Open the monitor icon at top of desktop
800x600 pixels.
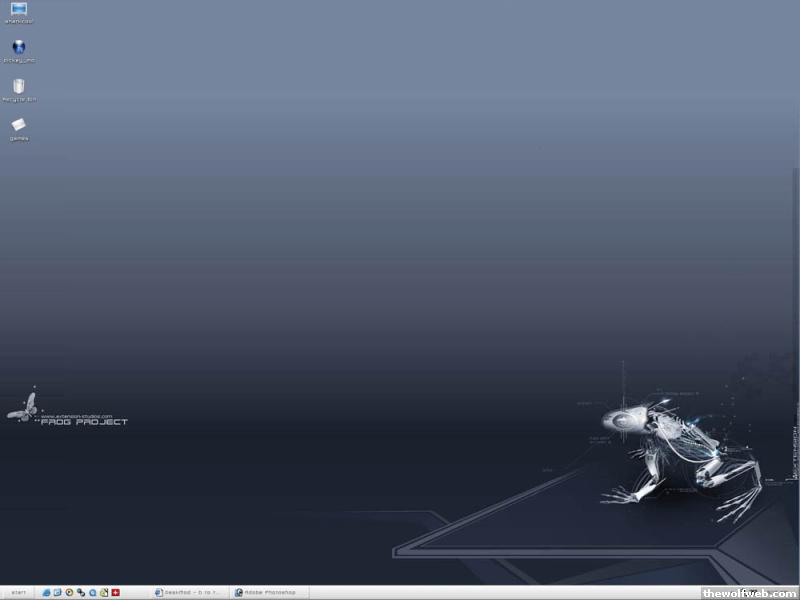tap(19, 10)
